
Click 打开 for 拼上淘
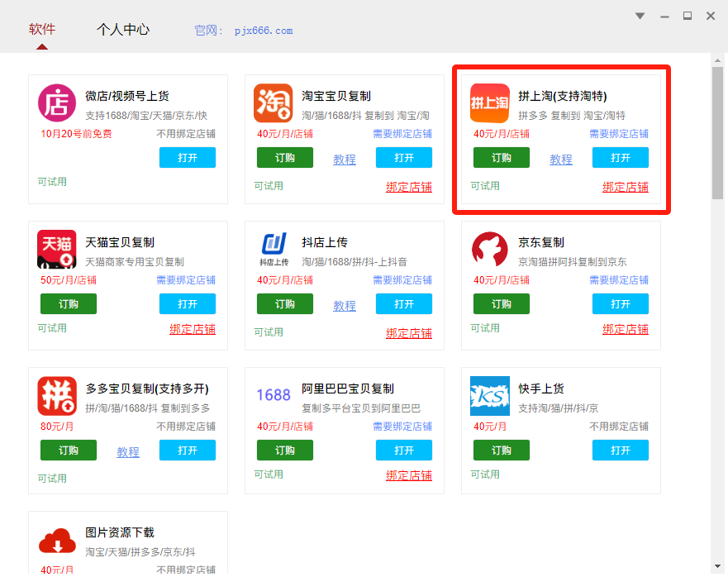click(x=621, y=158)
